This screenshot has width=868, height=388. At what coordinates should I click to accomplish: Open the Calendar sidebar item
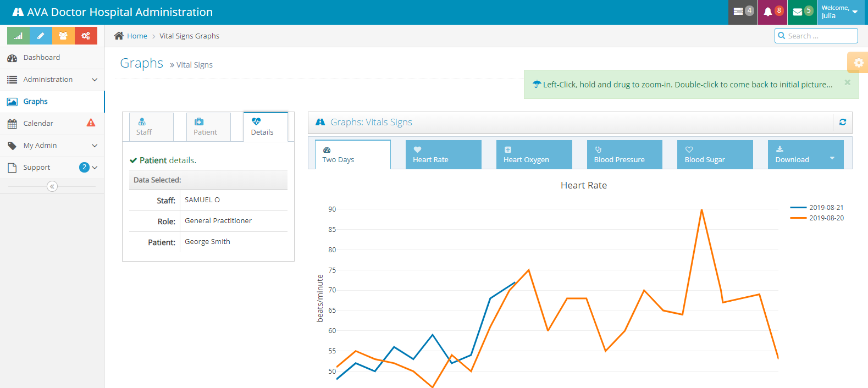point(38,124)
